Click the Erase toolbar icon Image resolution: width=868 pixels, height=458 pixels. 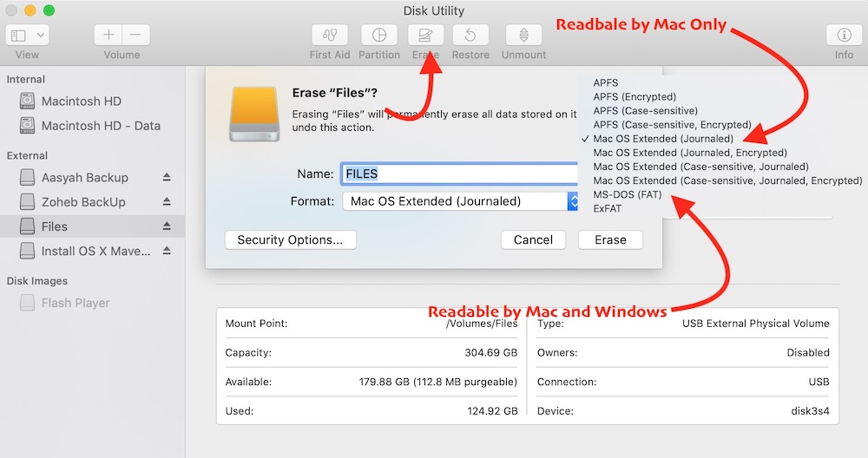(x=425, y=36)
